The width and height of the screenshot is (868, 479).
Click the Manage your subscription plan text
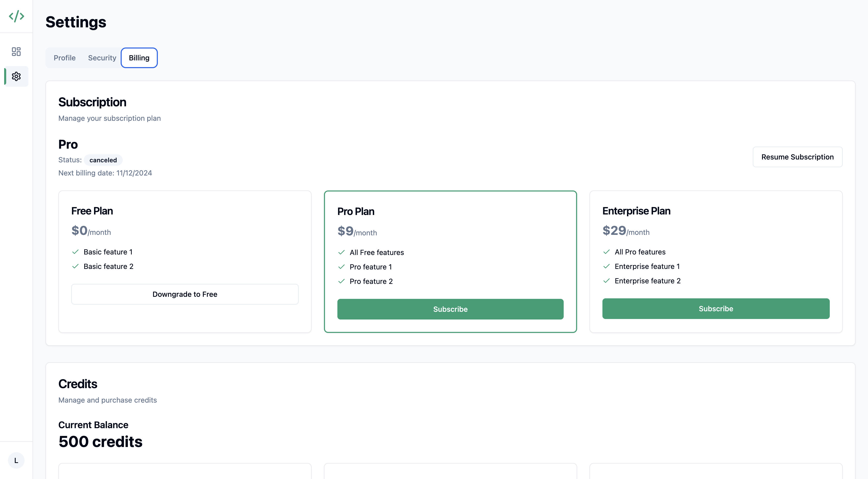(110, 118)
